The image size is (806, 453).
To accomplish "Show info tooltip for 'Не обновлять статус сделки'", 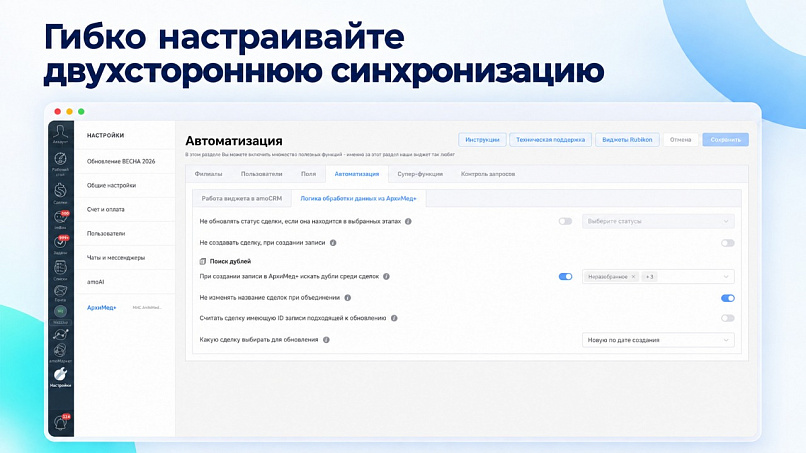I will (x=408, y=222).
